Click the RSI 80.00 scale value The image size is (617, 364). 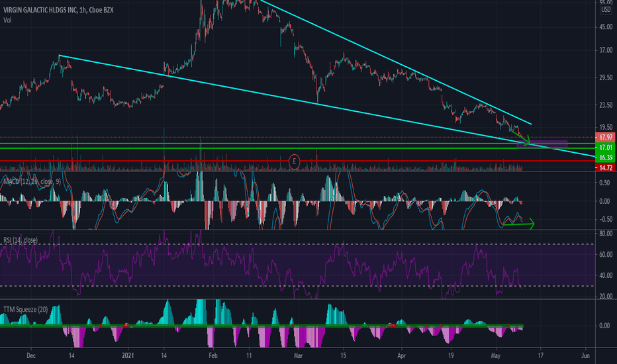point(606,234)
